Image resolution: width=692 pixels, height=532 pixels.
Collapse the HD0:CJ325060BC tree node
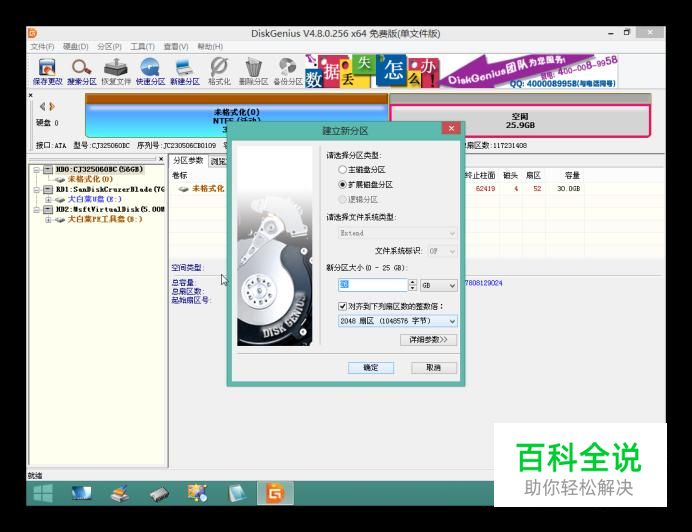pos(37,170)
